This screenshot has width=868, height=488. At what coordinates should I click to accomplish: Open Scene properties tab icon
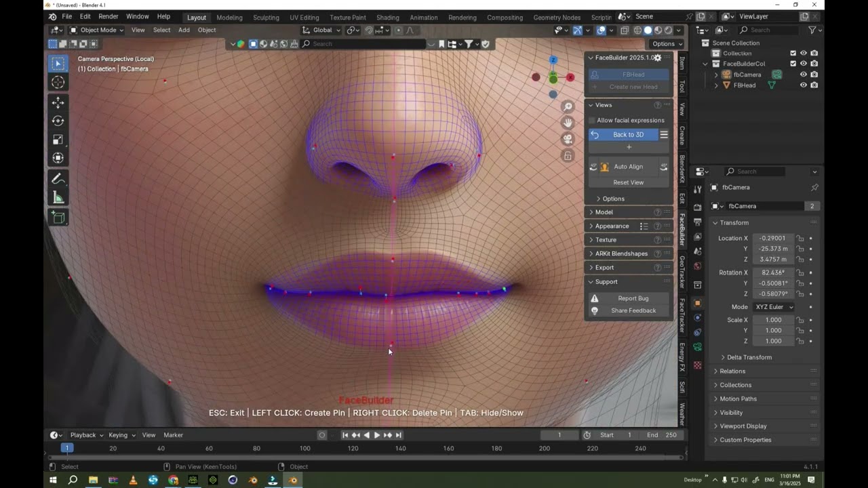coord(697,251)
